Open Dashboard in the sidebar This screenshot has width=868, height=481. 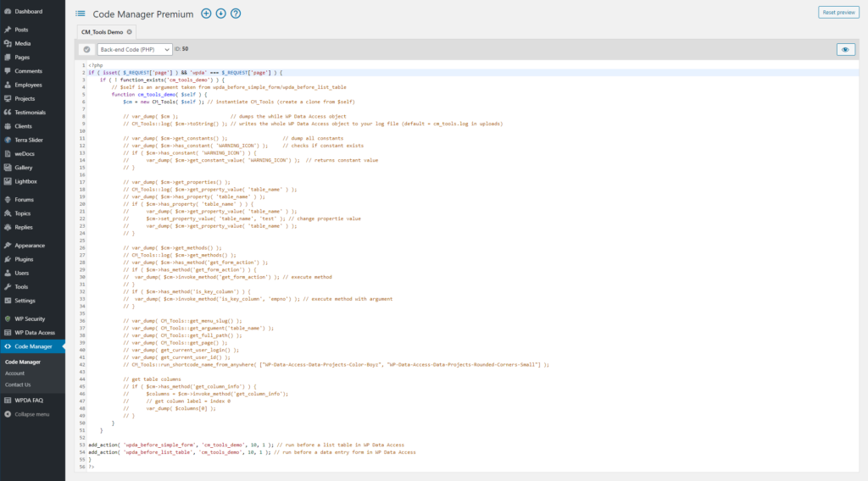click(x=28, y=11)
